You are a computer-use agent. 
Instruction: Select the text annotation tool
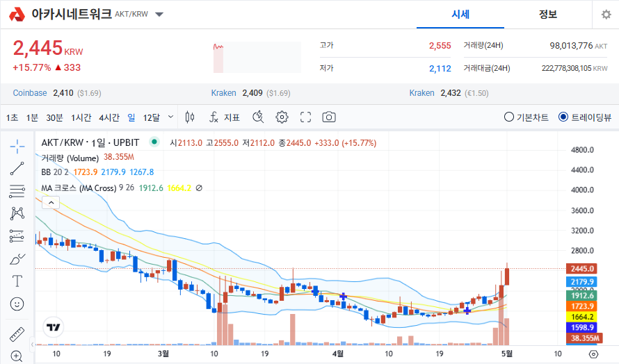pyautogui.click(x=17, y=281)
